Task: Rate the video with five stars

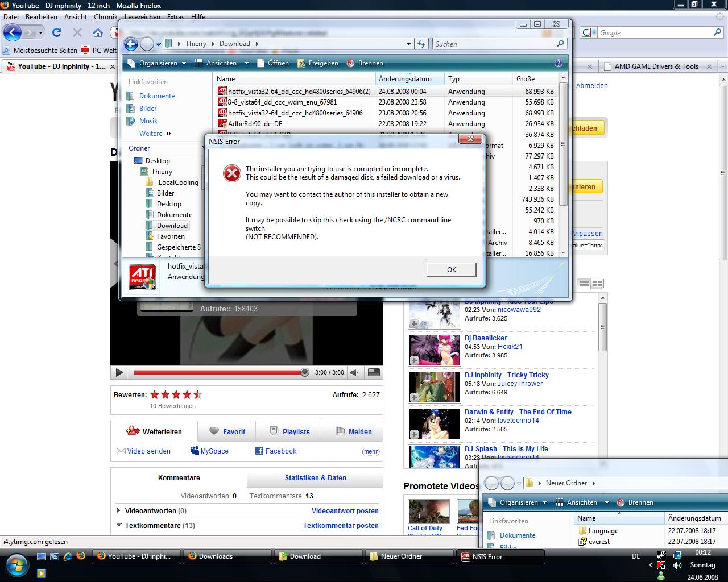Action: point(197,394)
